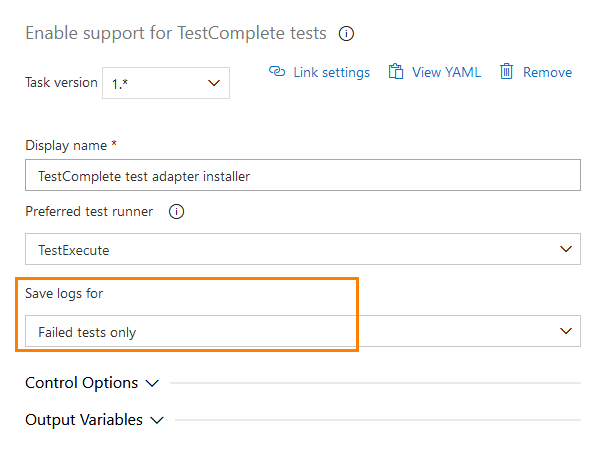Click the arrow of the TestExecute combo box
The image size is (606, 462).
(x=566, y=249)
